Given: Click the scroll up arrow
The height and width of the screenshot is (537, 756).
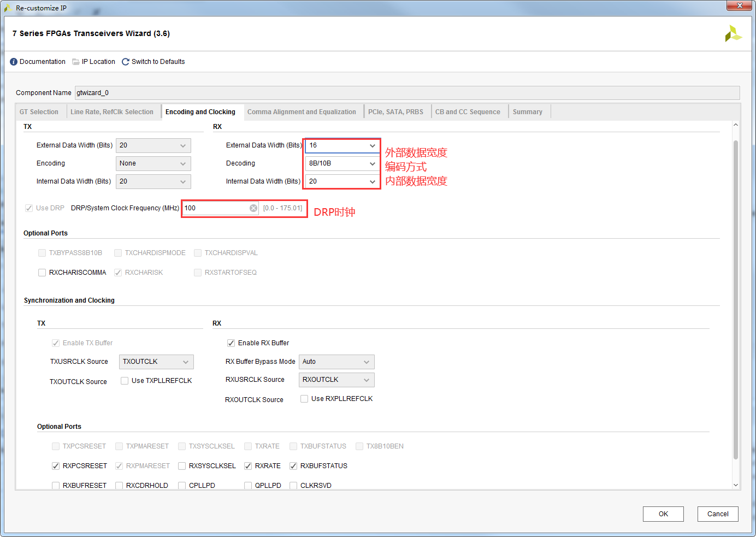Looking at the screenshot, I should (x=735, y=125).
